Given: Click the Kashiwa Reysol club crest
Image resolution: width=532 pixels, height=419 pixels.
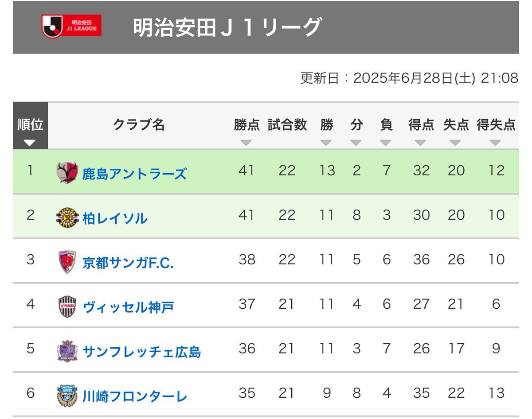Looking at the screenshot, I should (67, 217).
